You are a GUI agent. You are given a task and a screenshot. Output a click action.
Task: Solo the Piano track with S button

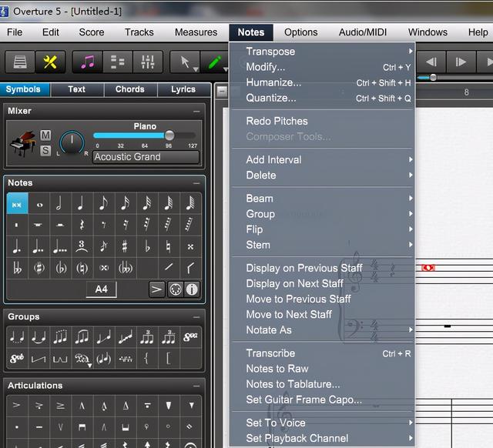pos(45,150)
